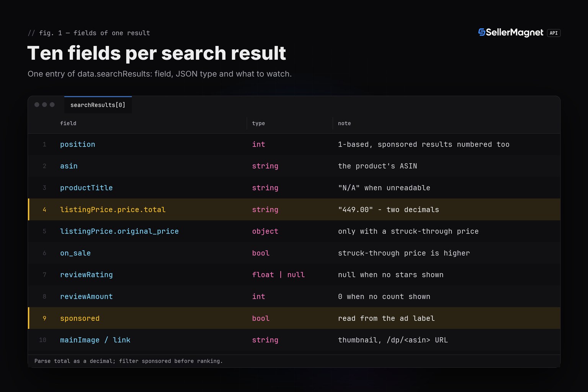Click the 'field' column header

click(68, 123)
